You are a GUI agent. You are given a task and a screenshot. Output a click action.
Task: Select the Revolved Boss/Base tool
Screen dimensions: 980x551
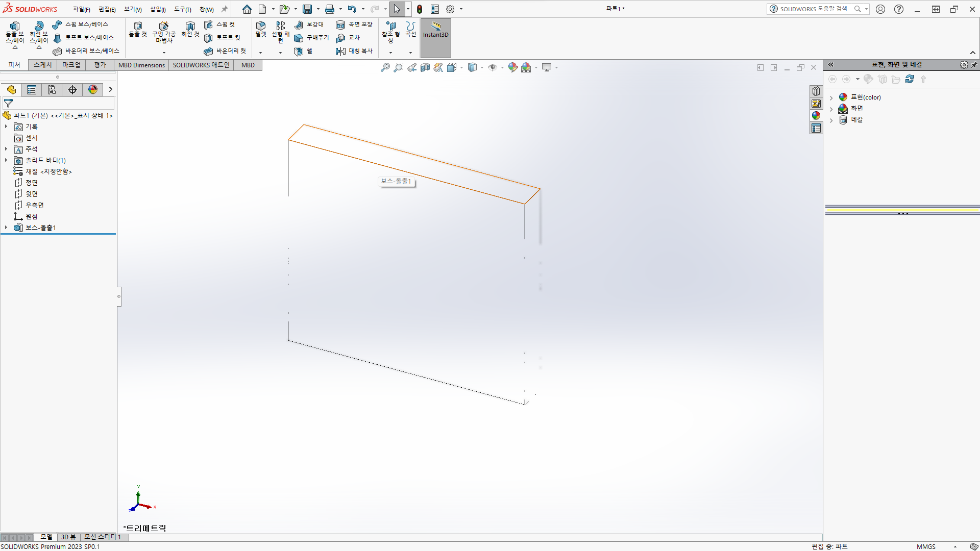point(39,35)
